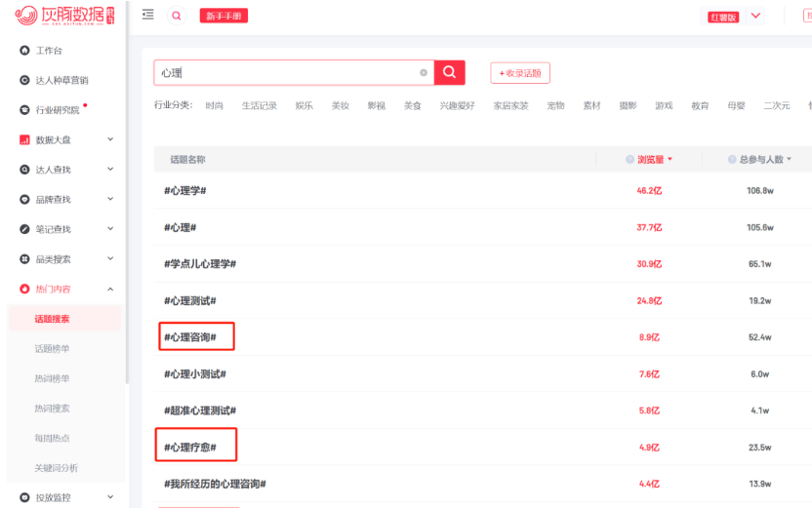Click the 红薯版 badge
812x508 pixels.
(723, 18)
